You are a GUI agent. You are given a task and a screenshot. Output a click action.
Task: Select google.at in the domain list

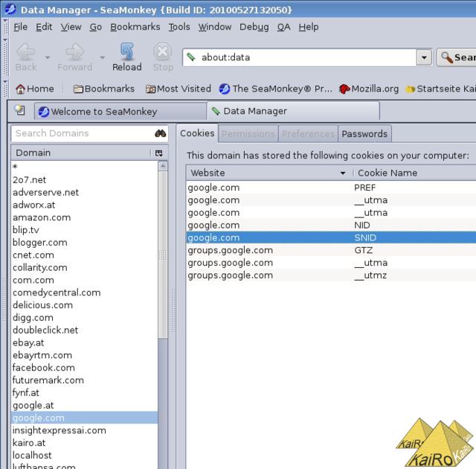click(x=84, y=406)
